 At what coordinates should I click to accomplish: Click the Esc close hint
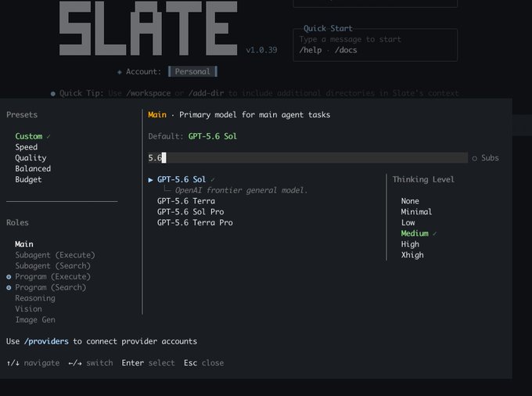click(203, 363)
